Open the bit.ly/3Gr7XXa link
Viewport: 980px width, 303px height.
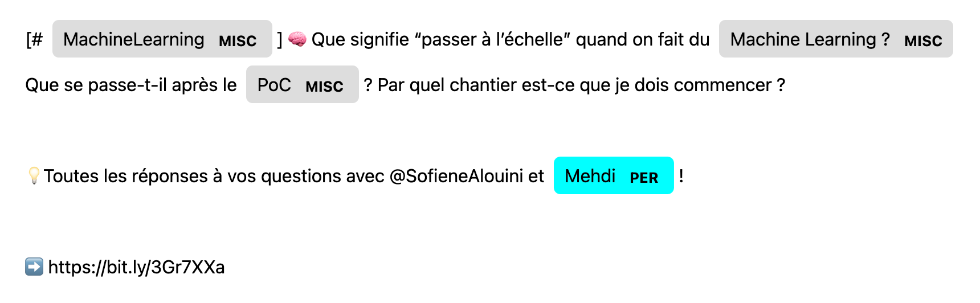coord(137,267)
